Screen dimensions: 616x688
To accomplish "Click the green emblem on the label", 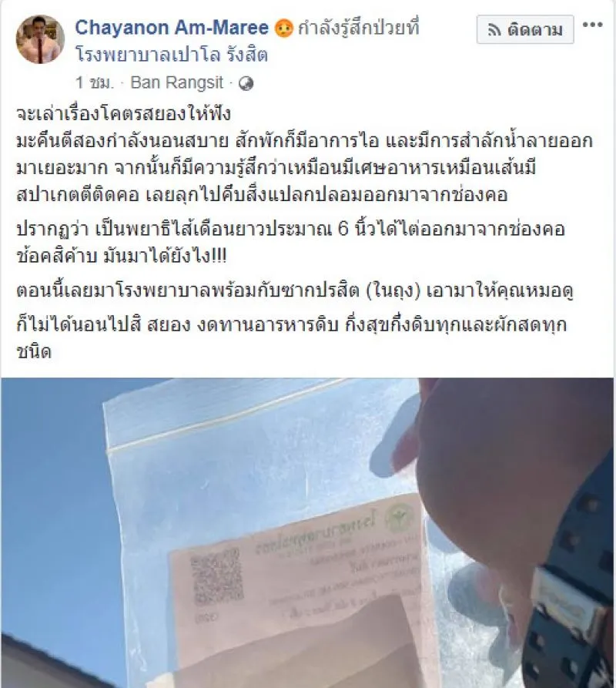I will (x=400, y=517).
